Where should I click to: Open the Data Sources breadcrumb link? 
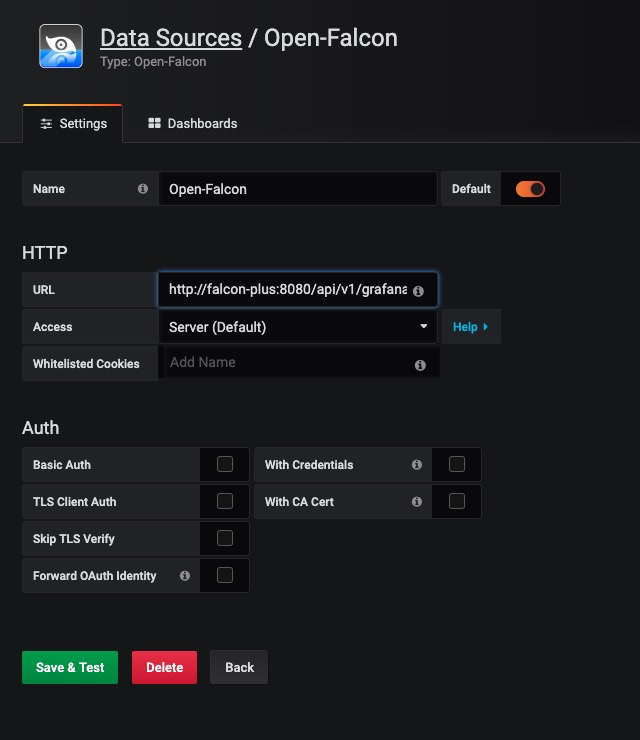171,38
